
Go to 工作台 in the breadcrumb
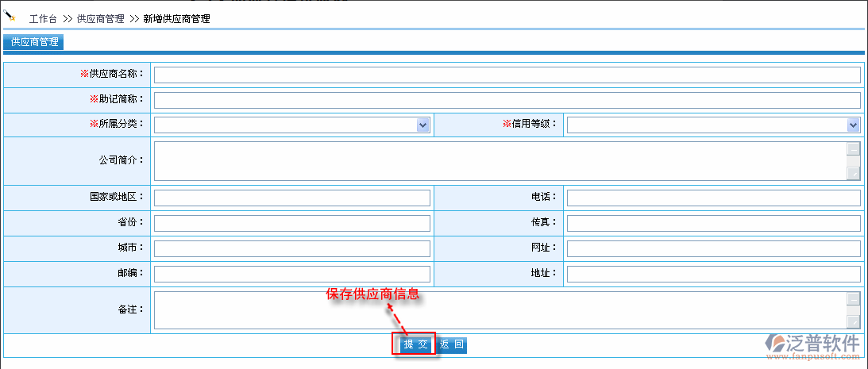point(43,18)
